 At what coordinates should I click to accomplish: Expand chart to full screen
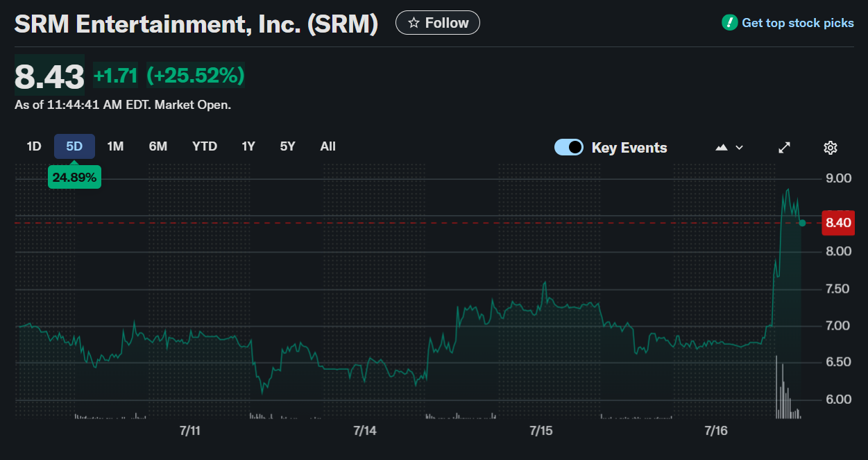[785, 147]
